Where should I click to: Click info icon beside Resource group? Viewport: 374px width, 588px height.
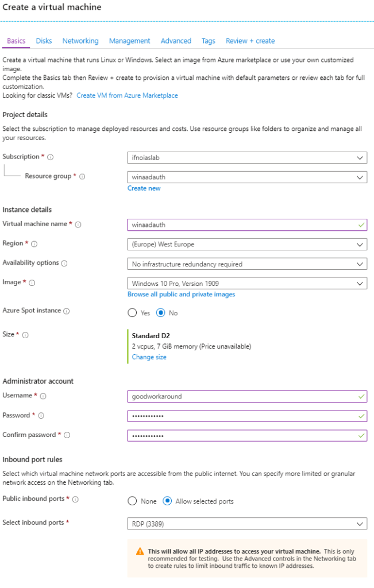click(x=82, y=177)
